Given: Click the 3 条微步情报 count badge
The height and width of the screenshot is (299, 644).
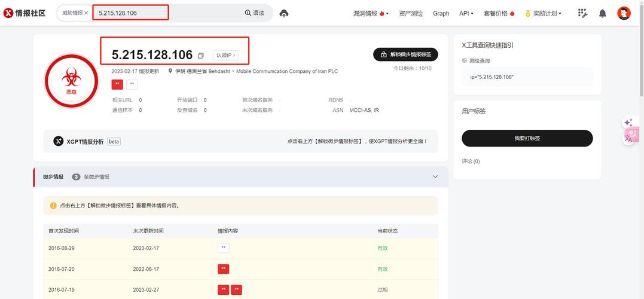Looking at the screenshot, I should (x=76, y=176).
